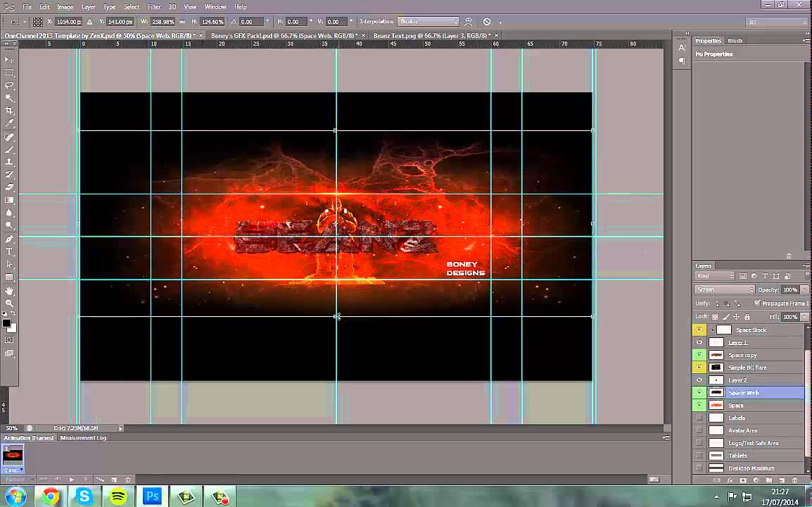Uncheck Propagate Frame 1 checkbox
The height and width of the screenshot is (507, 812).
pos(757,303)
